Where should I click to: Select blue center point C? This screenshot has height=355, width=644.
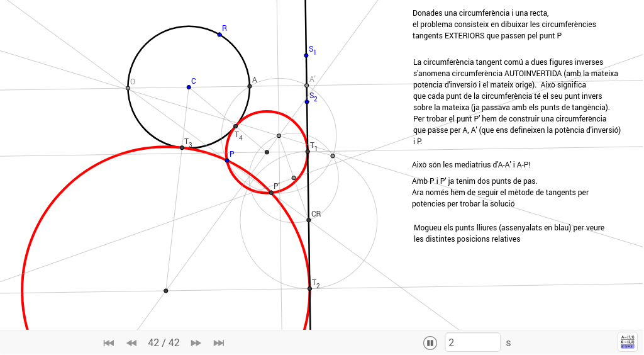pyautogui.click(x=189, y=87)
